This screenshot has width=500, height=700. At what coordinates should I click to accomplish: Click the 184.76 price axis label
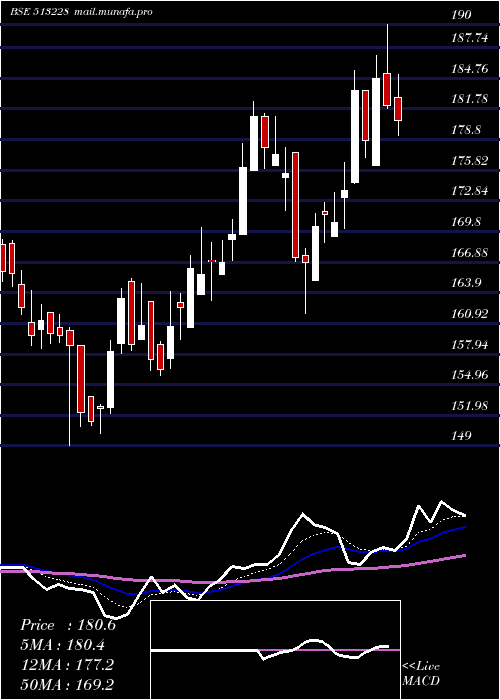coord(470,69)
